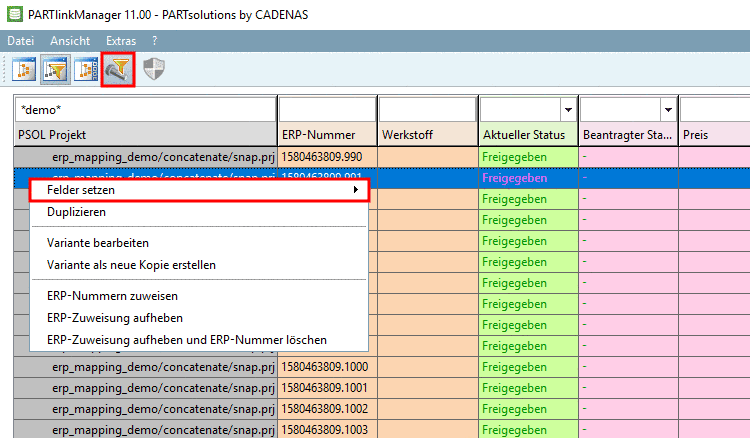This screenshot has width=750, height=438.
Task: Choose Duplizieren from the context menu
Action: (x=199, y=212)
